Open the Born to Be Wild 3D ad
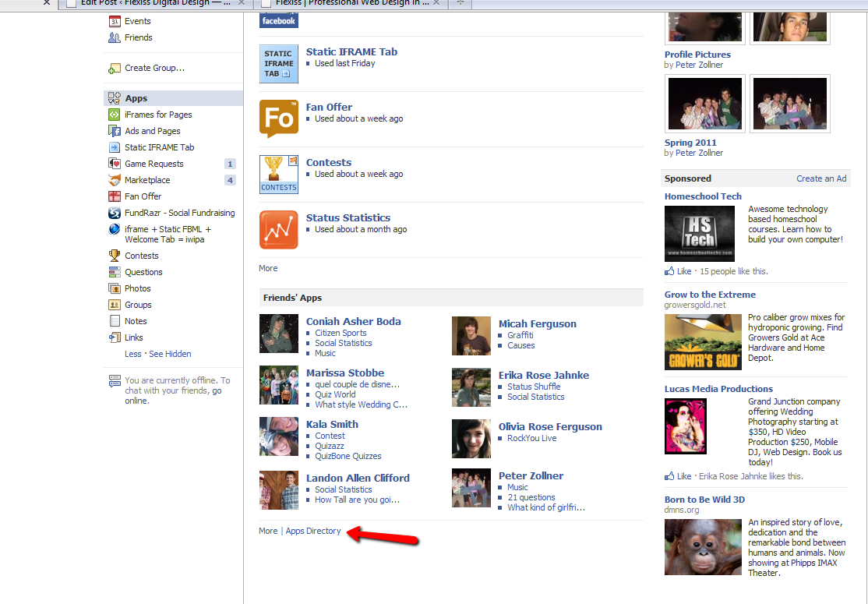 click(704, 500)
